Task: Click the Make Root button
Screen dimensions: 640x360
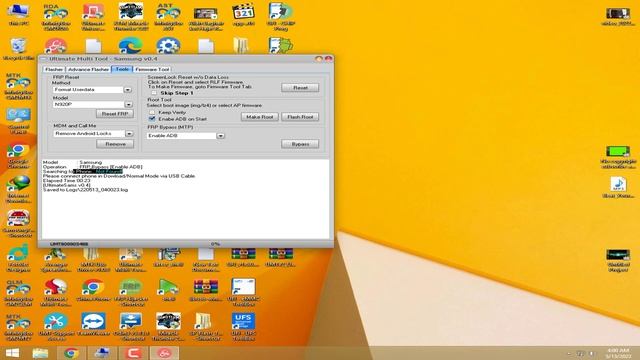Action: click(260, 117)
